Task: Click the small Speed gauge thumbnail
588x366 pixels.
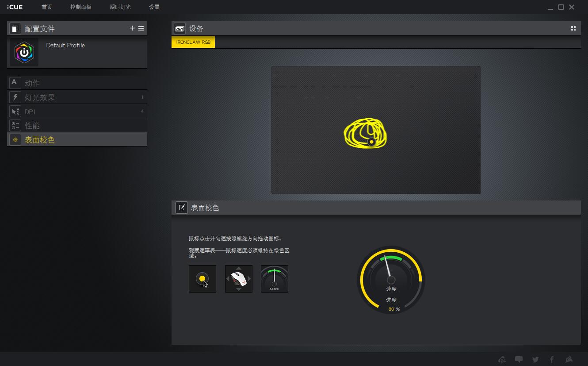Action: [275, 279]
